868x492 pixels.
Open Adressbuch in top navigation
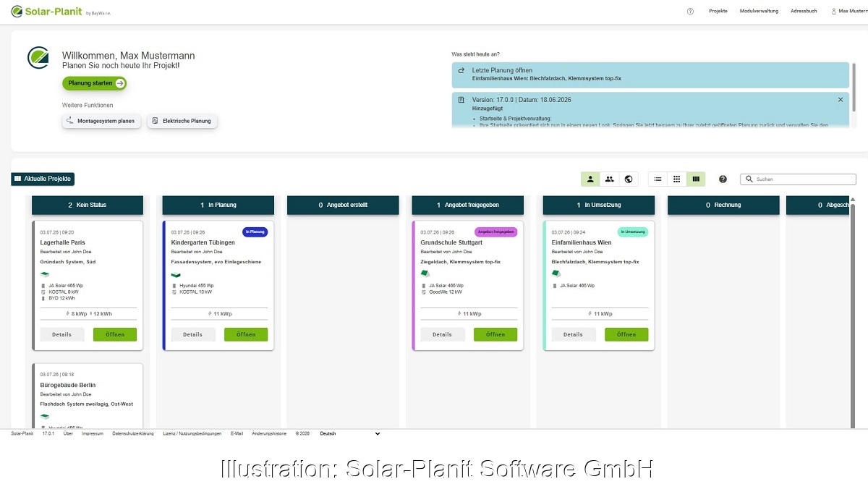(x=804, y=12)
